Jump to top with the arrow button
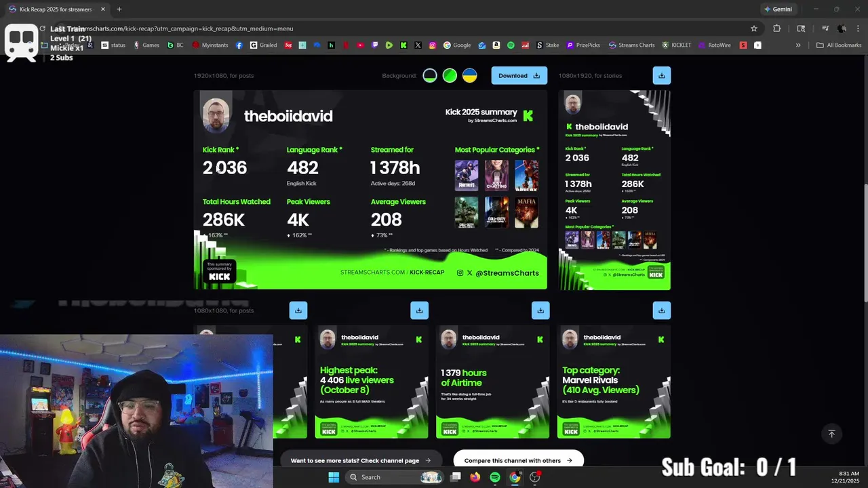Screen dimensions: 868x488 [831, 434]
